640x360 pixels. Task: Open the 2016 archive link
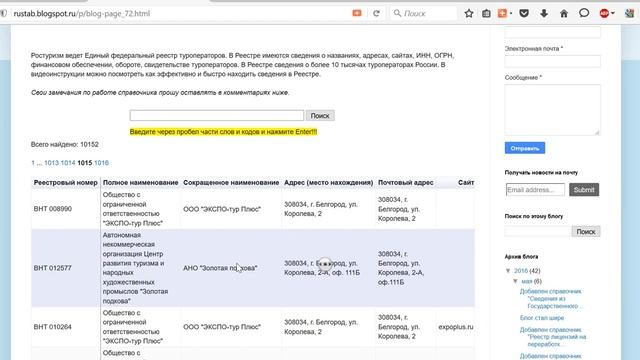[521, 271]
